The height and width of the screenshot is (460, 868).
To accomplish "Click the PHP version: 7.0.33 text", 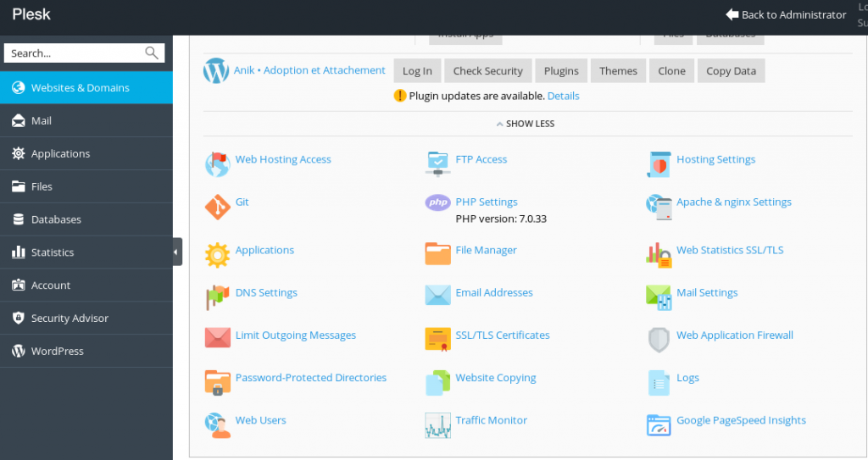I will (x=501, y=219).
